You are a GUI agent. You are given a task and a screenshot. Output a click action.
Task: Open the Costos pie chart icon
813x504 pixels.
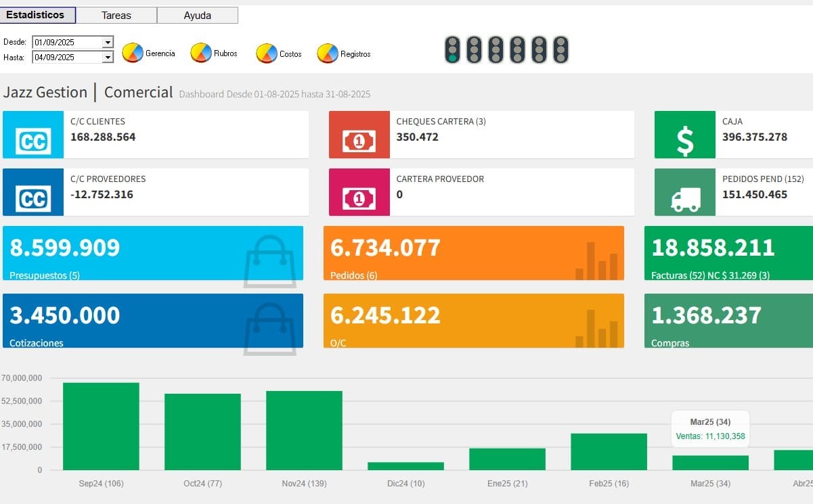tap(267, 53)
